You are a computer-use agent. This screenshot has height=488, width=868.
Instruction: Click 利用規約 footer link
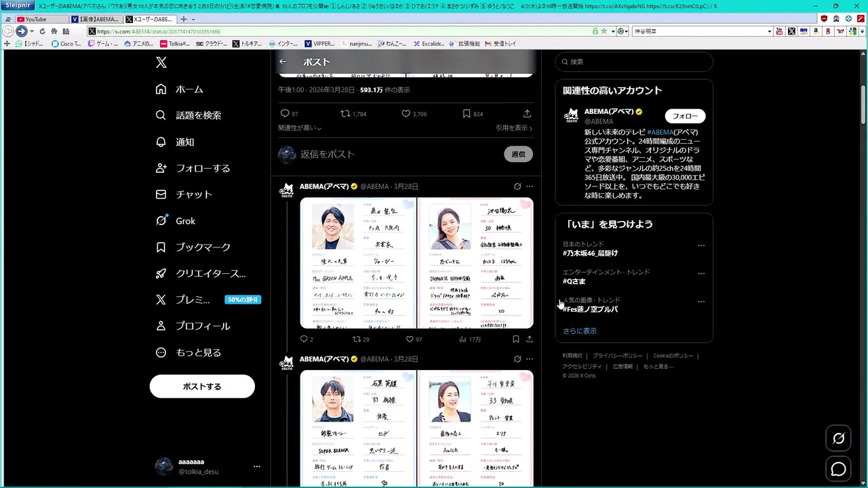point(572,356)
